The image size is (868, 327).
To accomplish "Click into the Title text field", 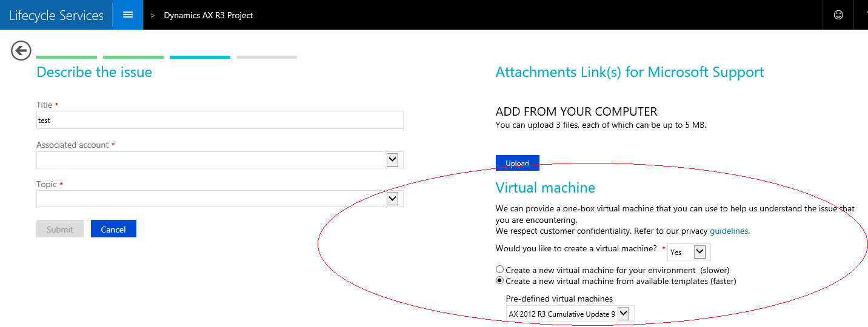I will click(219, 120).
